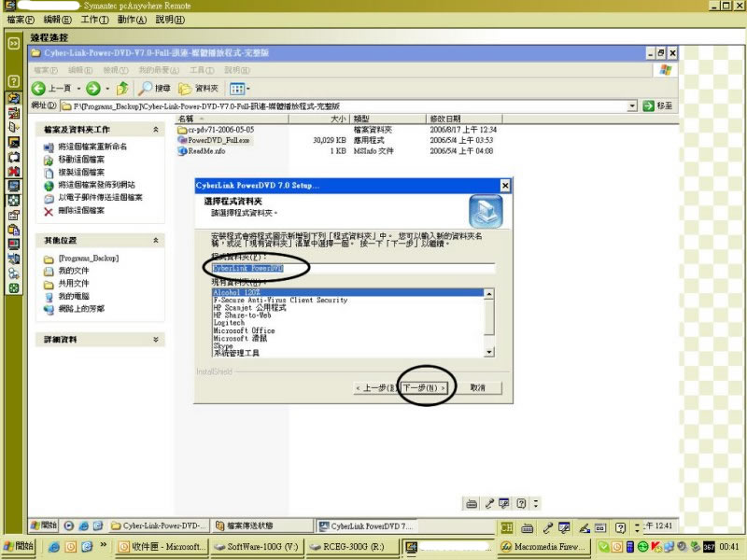Click the folder list scrollbar down arrow
The image size is (747, 560).
point(488,352)
